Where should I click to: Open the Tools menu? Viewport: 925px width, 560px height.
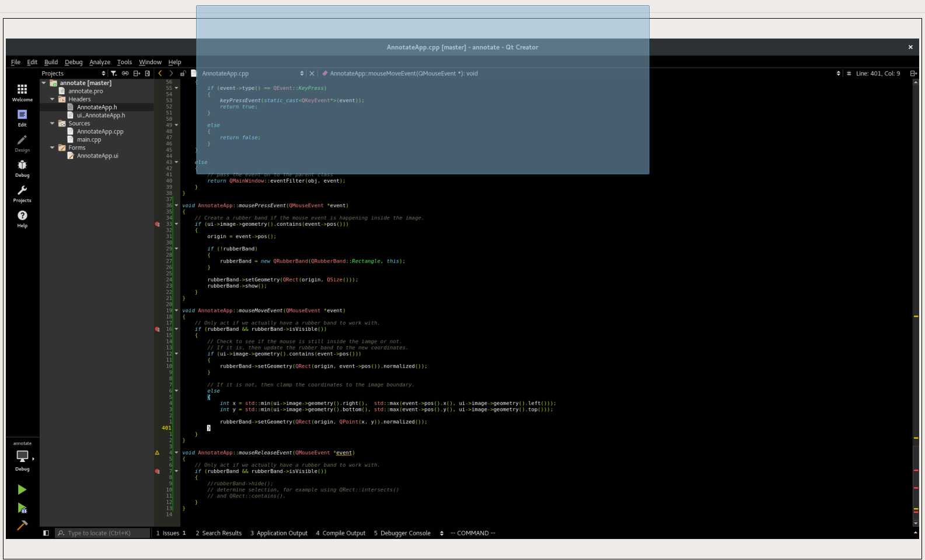[x=124, y=62]
